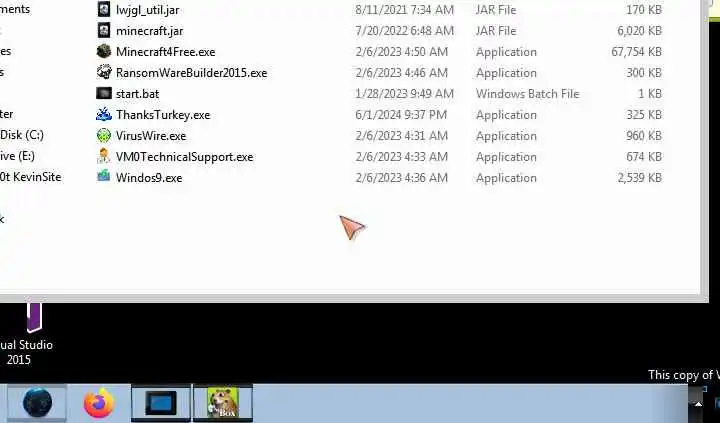The image size is (720, 423).
Task: Select file name ThanksTurkey.exe
Action: (x=163, y=115)
